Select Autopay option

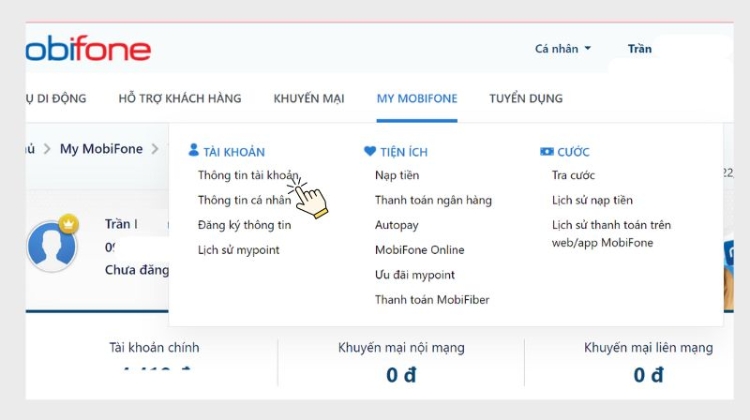(397, 225)
